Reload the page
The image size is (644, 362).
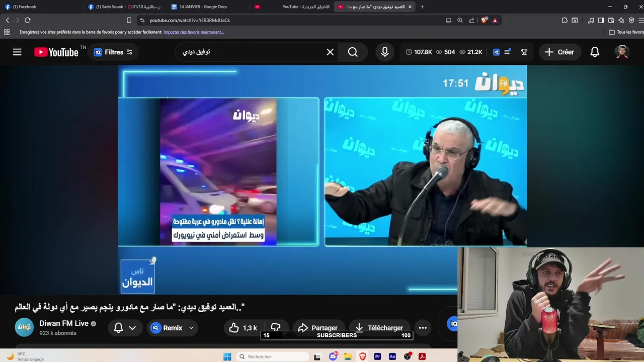[28, 20]
